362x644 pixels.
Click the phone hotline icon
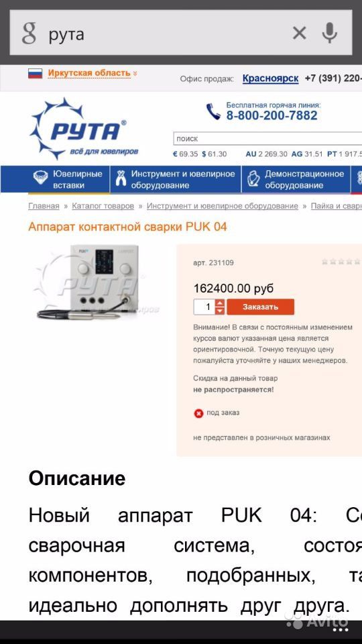(x=213, y=111)
